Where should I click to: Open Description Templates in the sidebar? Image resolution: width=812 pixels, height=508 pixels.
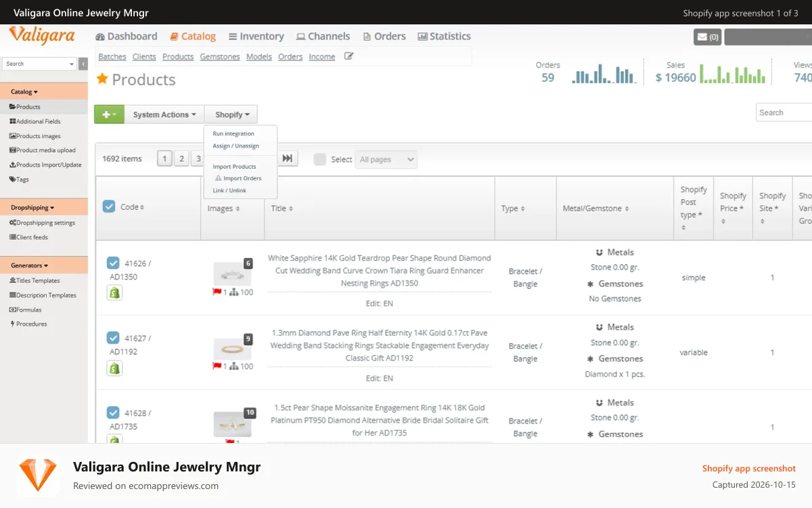tap(44, 295)
